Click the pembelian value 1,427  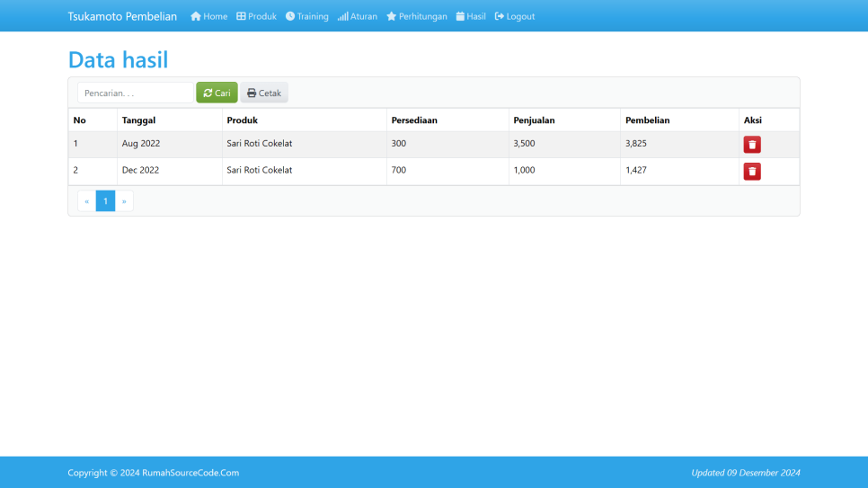click(x=635, y=170)
